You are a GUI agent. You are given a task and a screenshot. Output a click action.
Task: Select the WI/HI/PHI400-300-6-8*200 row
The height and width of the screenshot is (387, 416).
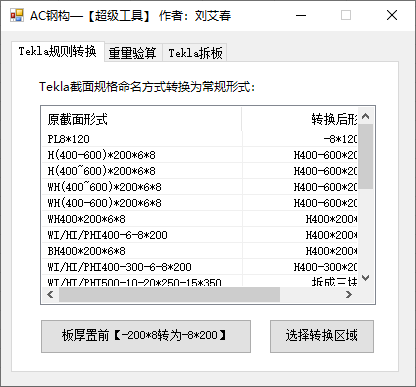click(200, 267)
